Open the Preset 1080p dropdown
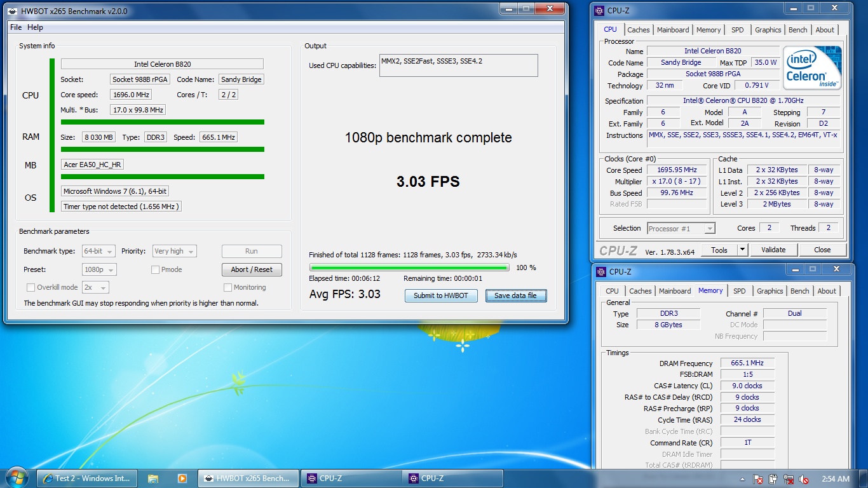868x488 pixels. (x=99, y=269)
